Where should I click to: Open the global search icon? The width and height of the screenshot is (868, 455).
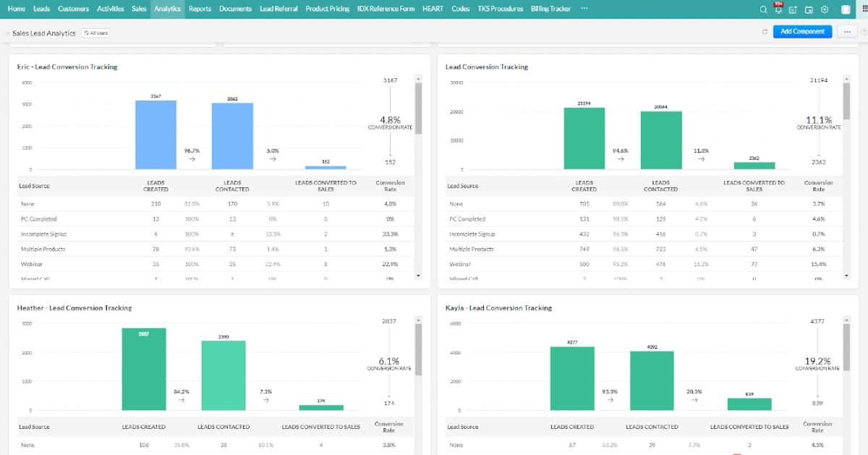coord(765,9)
